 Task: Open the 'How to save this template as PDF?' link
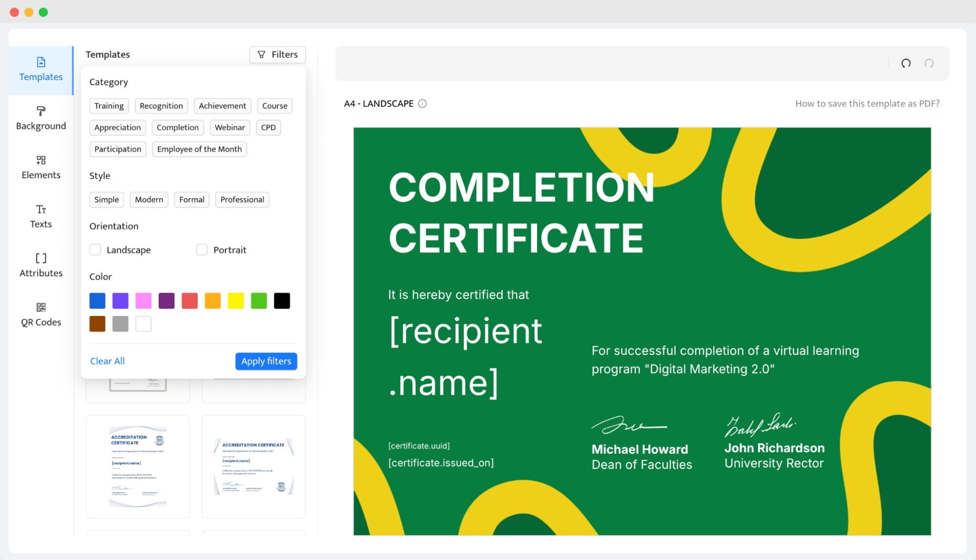pos(867,104)
